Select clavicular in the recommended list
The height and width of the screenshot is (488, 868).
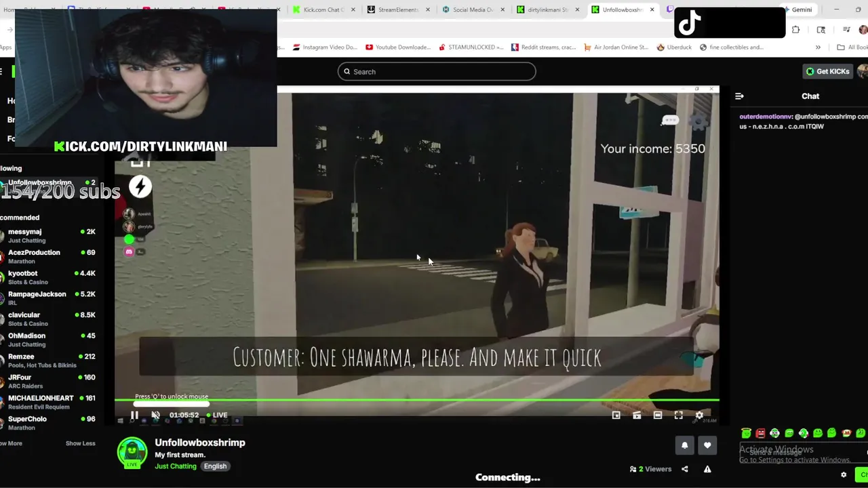click(x=49, y=319)
